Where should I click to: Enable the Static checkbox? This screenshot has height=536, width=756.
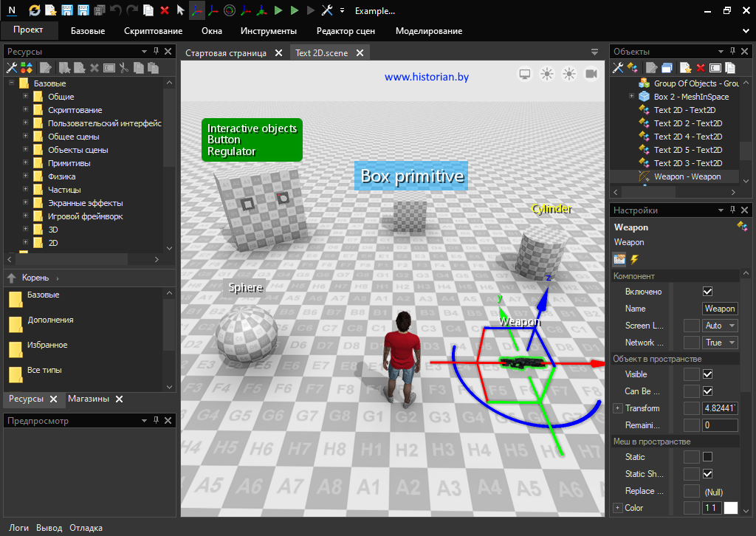coord(708,457)
